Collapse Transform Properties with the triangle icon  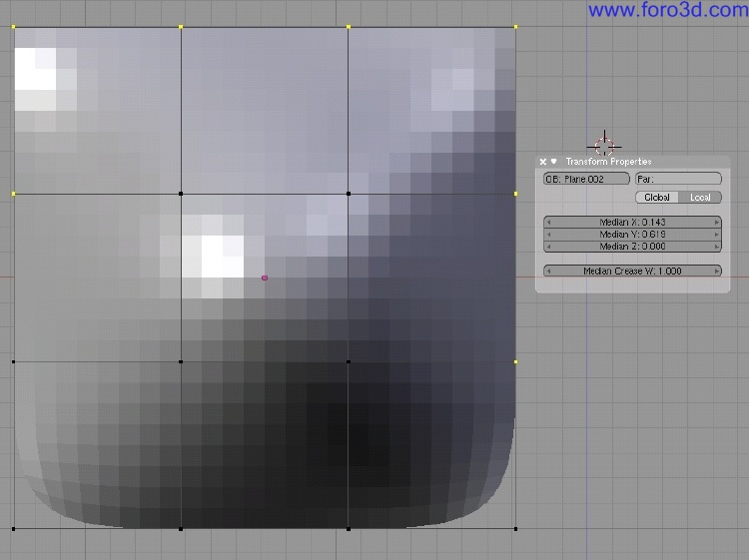click(x=553, y=162)
